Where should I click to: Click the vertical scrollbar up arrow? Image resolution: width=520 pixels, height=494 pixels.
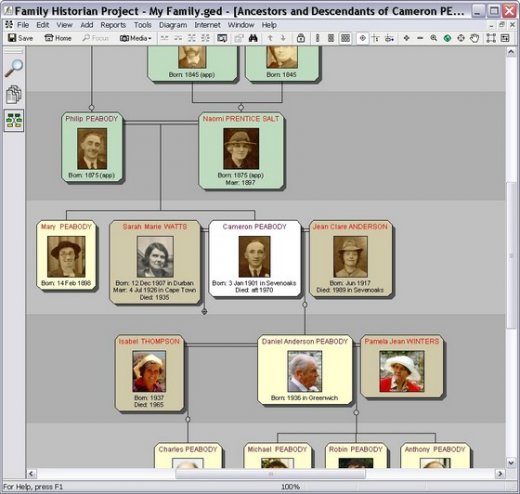[x=511, y=52]
